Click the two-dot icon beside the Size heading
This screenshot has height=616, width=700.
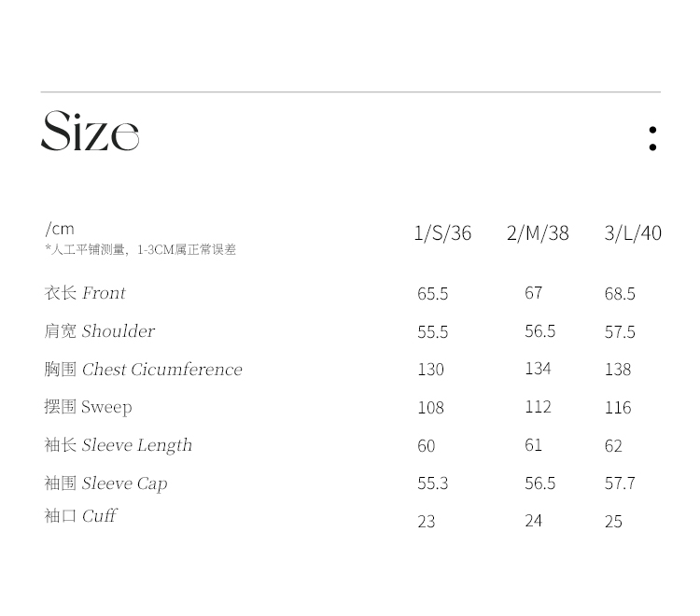point(652,138)
